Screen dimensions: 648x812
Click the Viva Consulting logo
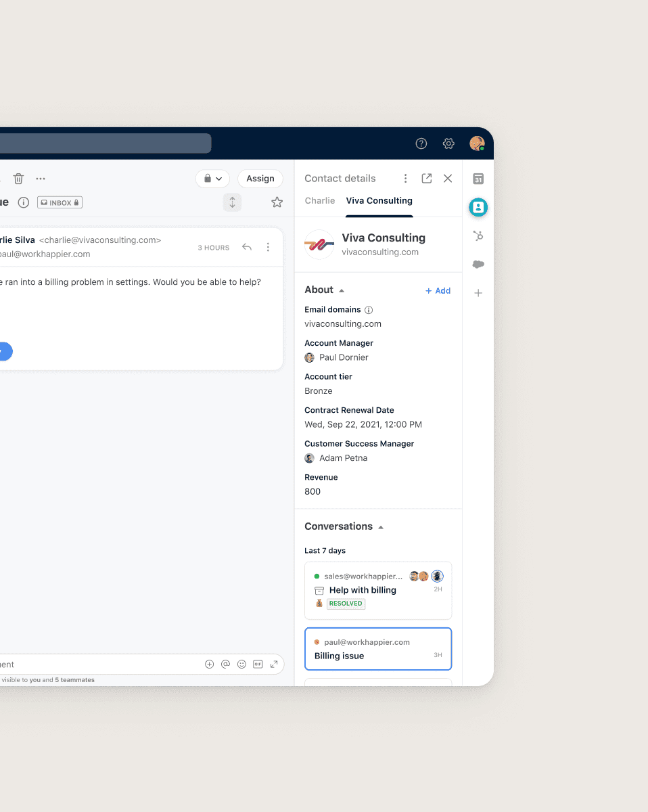point(319,245)
